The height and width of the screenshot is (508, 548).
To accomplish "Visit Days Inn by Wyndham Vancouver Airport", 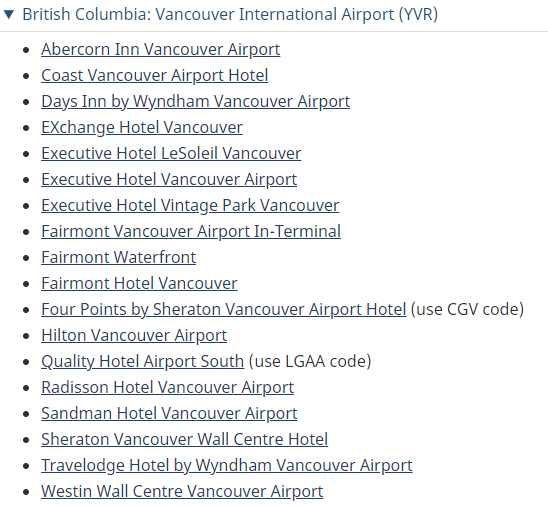I will point(195,101).
